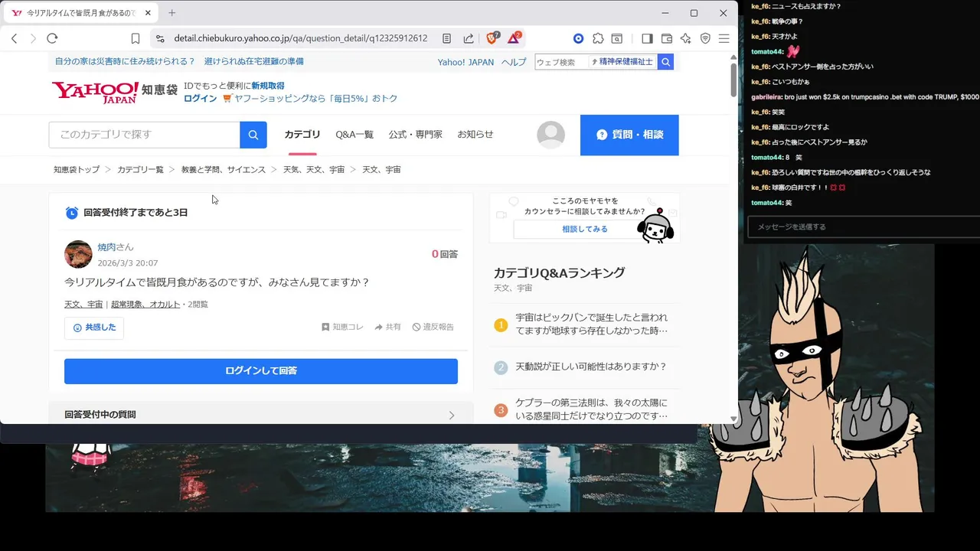Click the 焼肉 user profile picture

click(x=78, y=254)
